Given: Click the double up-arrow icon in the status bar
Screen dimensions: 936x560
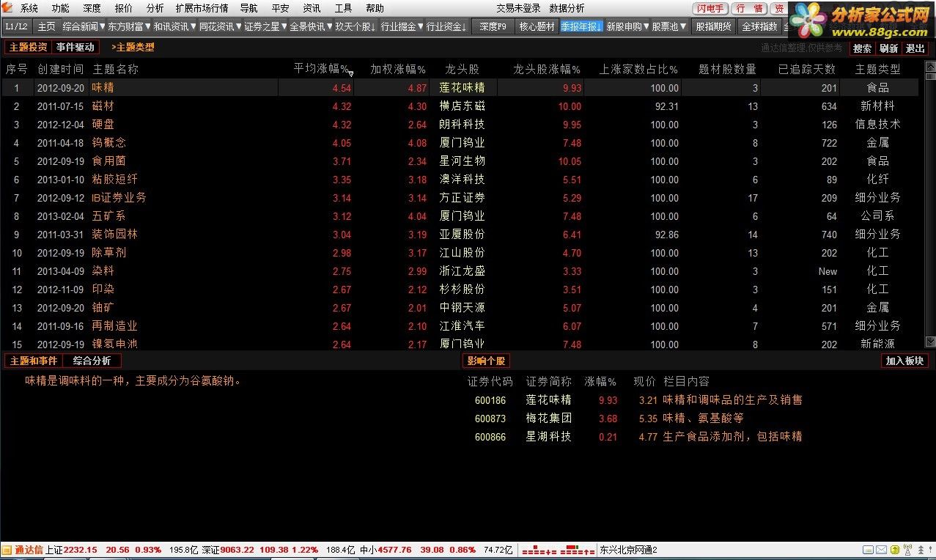Looking at the screenshot, I should [x=921, y=550].
